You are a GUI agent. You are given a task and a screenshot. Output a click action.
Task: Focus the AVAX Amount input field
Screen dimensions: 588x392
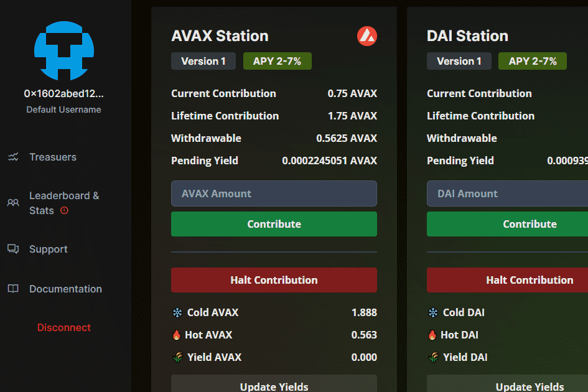coord(274,194)
